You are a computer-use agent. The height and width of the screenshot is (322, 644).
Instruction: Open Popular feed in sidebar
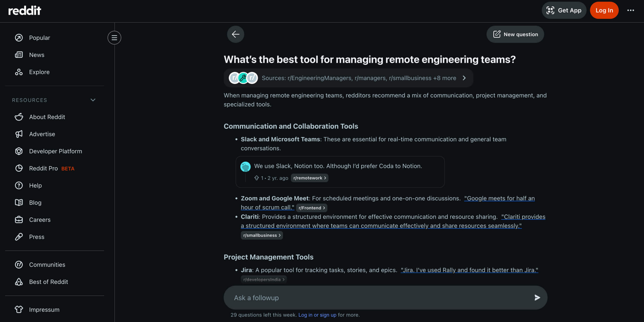[x=39, y=38]
